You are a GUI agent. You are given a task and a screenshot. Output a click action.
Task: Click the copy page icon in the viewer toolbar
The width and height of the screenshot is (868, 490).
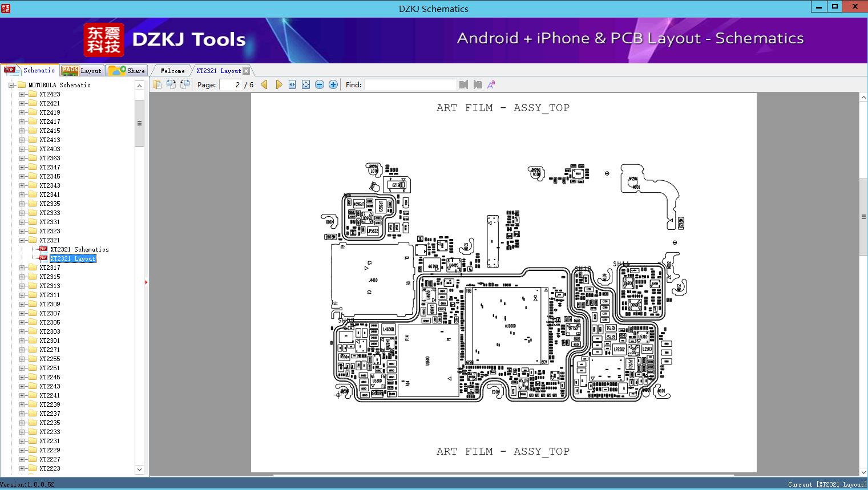click(x=157, y=84)
